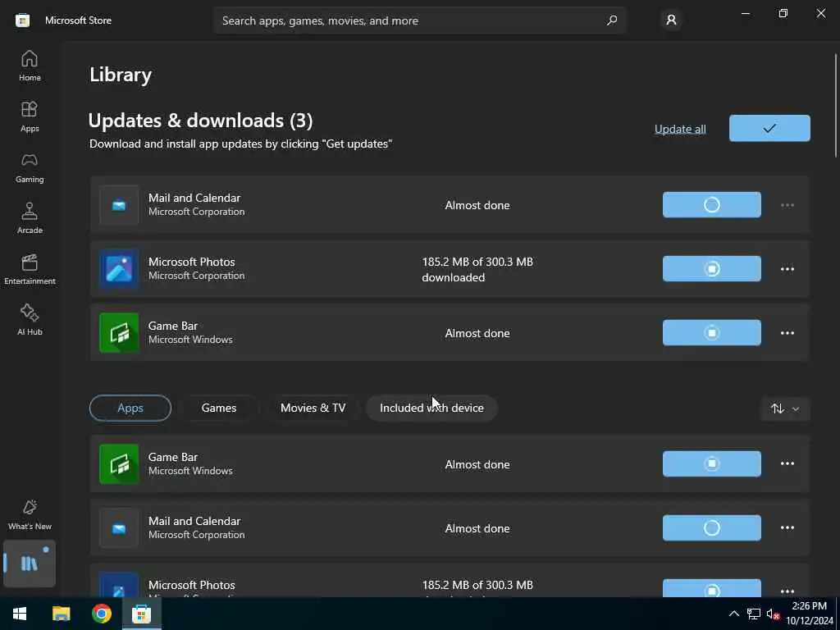Viewport: 840px width, 630px height.
Task: Focus the search apps, games, movies field
Action: click(420, 21)
